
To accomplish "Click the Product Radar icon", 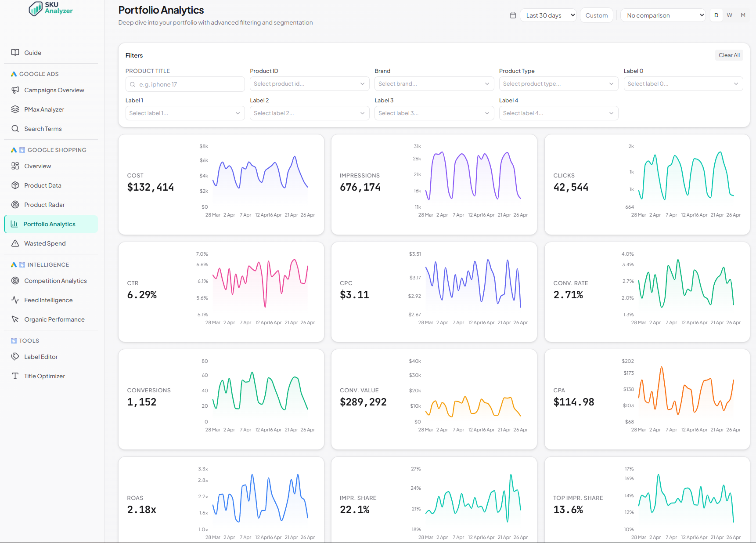I will tap(15, 205).
